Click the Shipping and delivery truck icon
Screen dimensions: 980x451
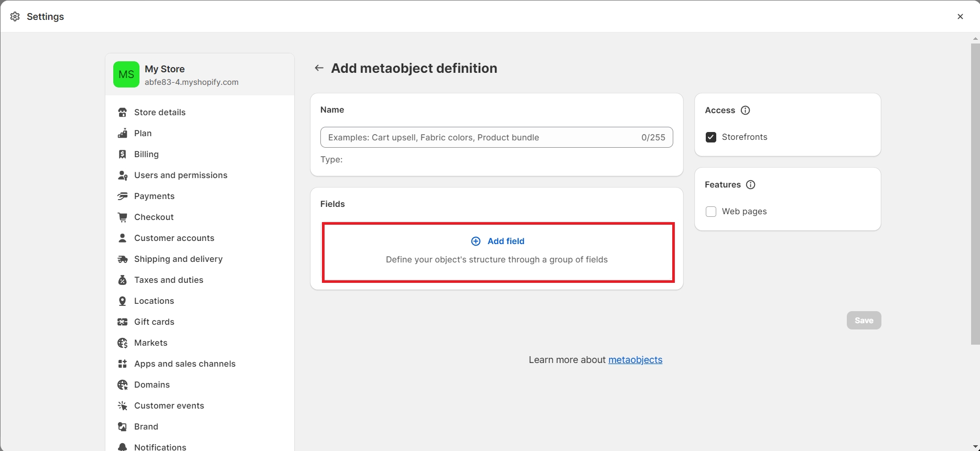click(122, 259)
